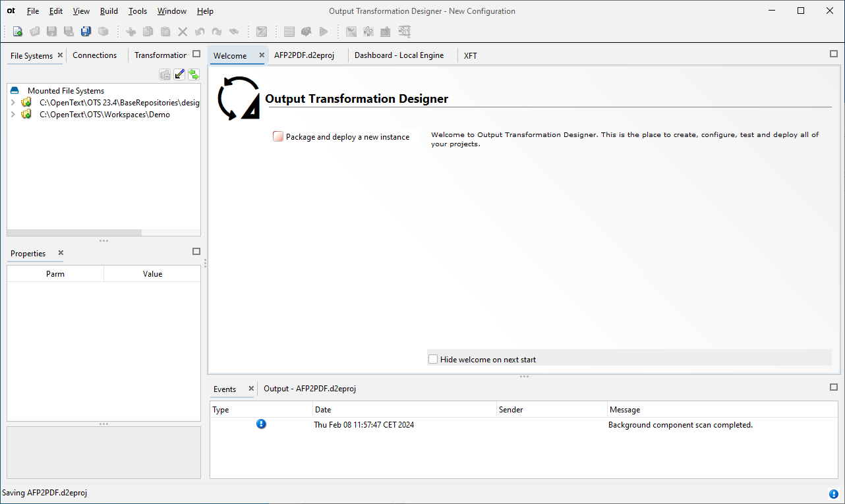Switch to Output - AFP2PDF.d2eproj tab
This screenshot has height=504, width=845.
point(310,389)
